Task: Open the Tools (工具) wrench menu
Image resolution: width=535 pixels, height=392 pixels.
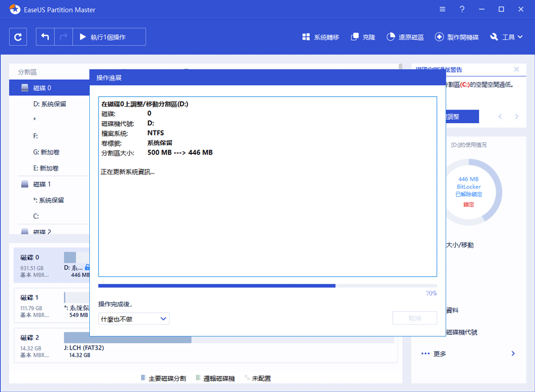Action: [506, 36]
